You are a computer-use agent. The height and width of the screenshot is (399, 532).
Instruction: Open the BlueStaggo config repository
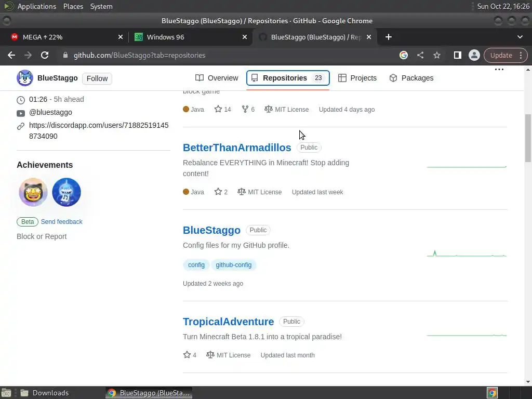(x=211, y=230)
